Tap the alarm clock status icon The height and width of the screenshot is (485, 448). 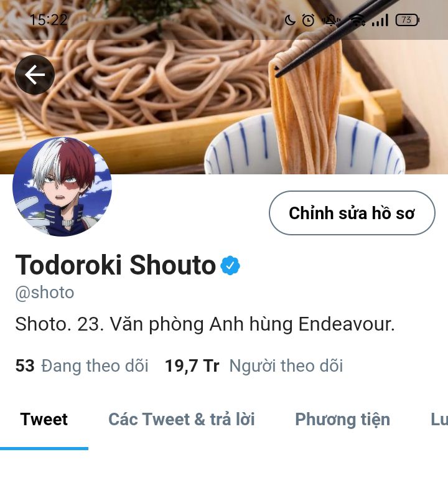(308, 21)
